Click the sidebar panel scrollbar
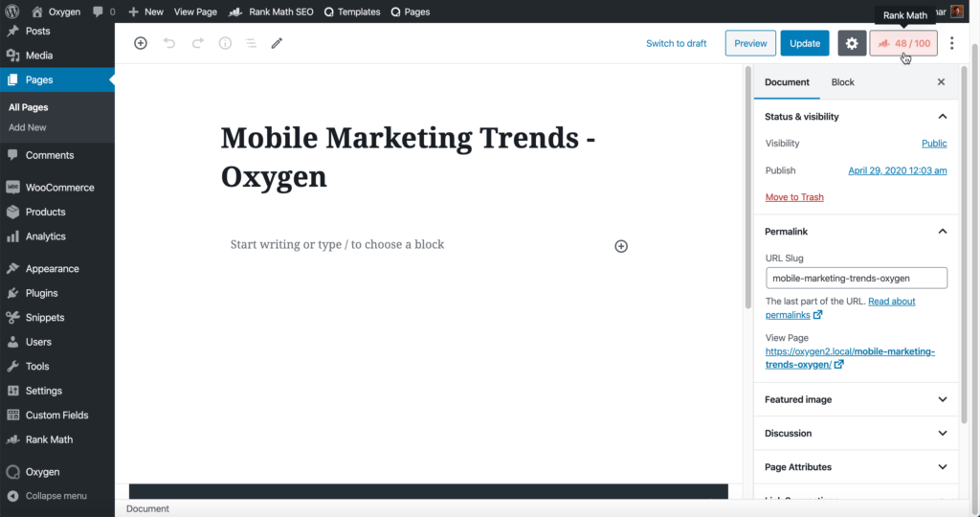This screenshot has height=517, width=980. (965, 244)
